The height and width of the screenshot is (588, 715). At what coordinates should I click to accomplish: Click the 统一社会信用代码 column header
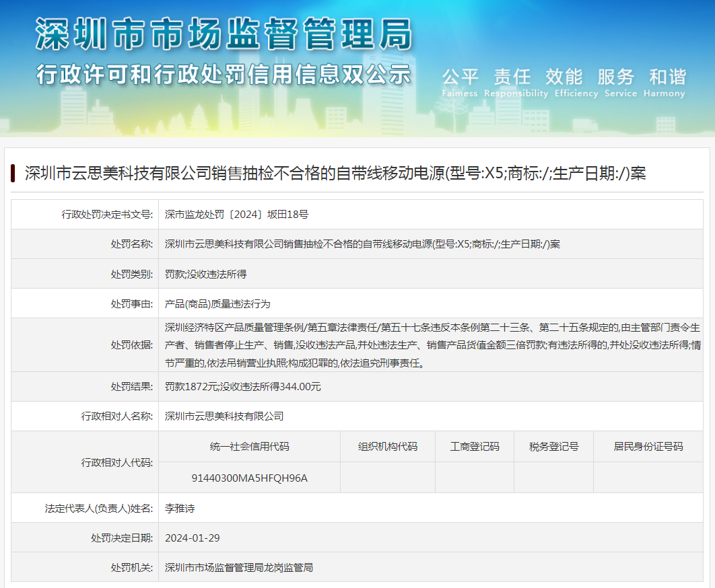[x=249, y=447]
